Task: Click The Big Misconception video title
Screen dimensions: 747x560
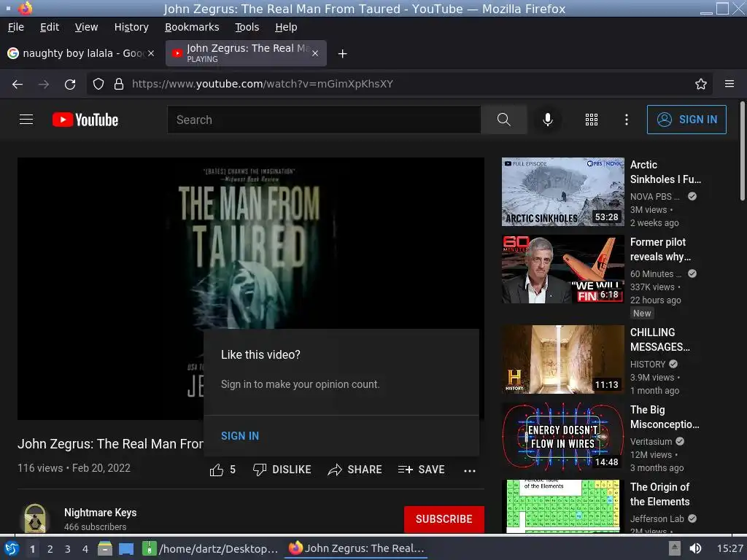Action: [665, 416]
